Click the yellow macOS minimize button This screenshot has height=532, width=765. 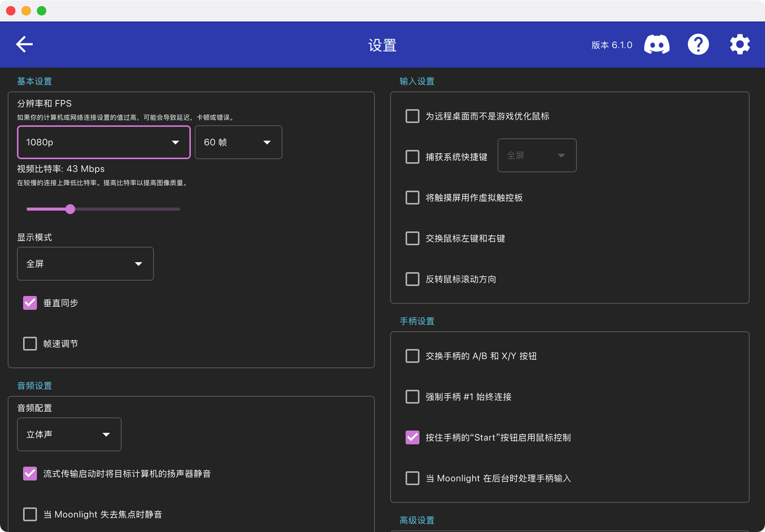[26, 11]
